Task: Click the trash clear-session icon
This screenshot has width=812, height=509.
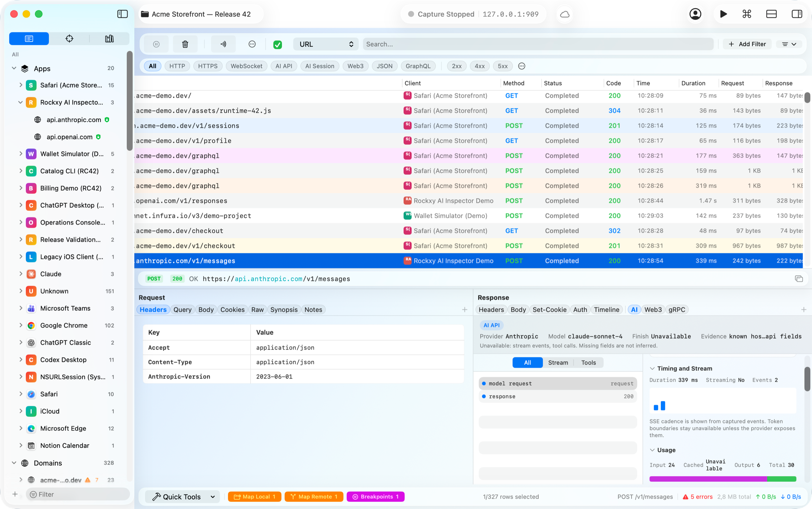Action: (x=185, y=44)
